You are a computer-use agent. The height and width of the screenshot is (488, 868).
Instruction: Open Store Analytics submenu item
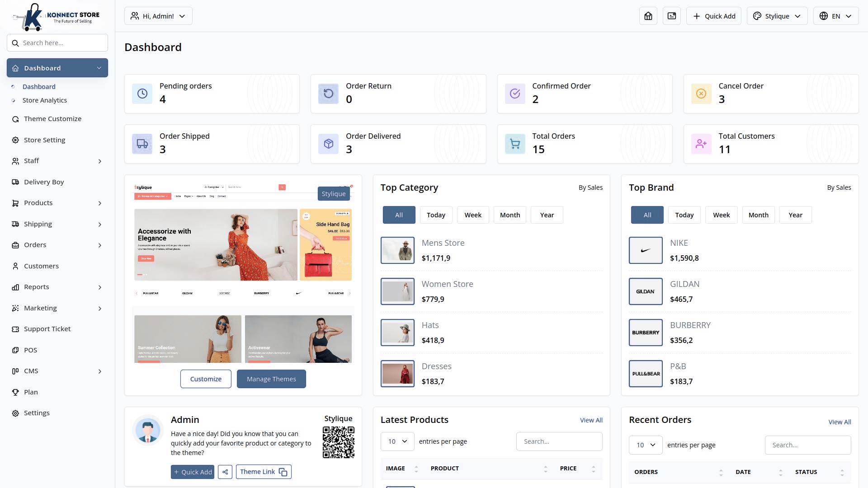pos(45,100)
